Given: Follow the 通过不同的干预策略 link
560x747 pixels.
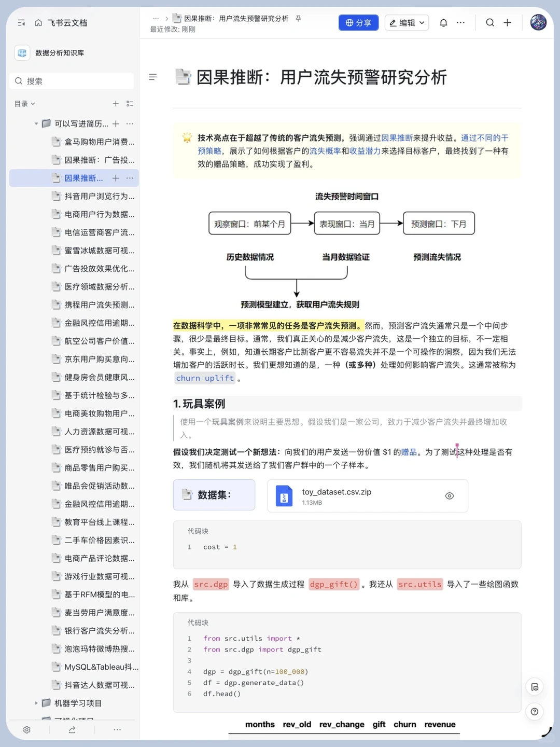Looking at the screenshot, I should (485, 138).
